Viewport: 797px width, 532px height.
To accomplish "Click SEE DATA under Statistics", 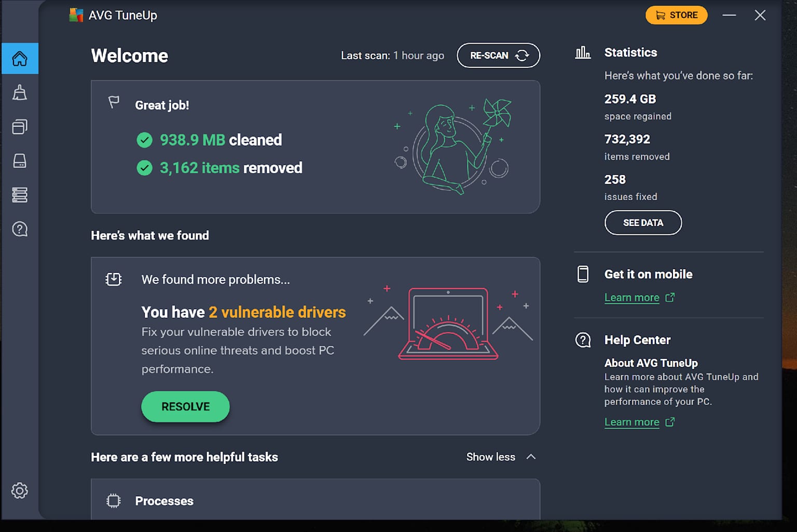I will pos(643,222).
